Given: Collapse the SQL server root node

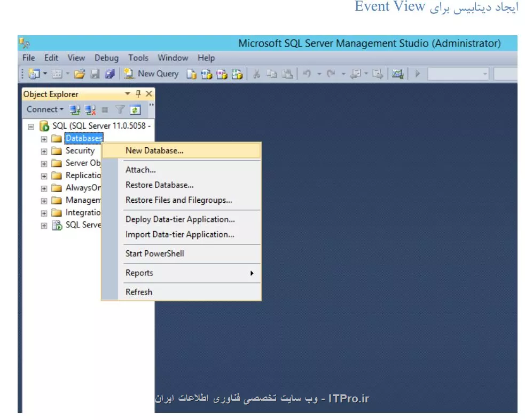Looking at the screenshot, I should click(31, 126).
